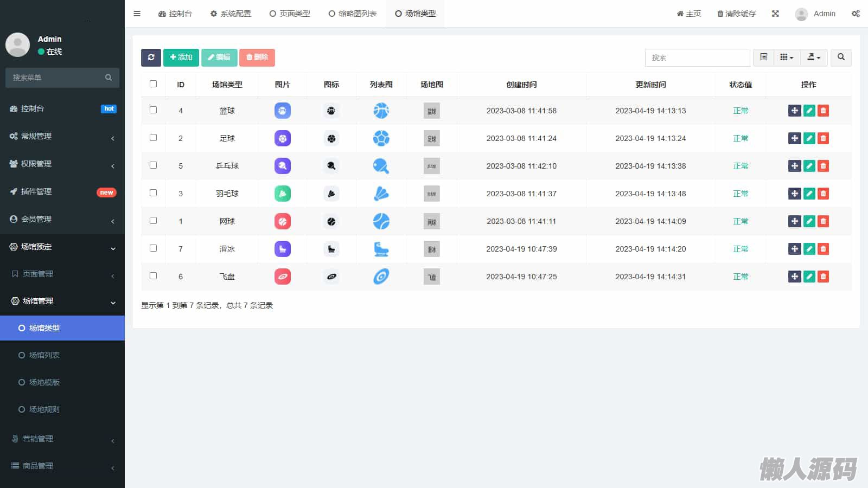Click the green edit pencil icon for 足球 row
The image size is (868, 488).
click(809, 138)
